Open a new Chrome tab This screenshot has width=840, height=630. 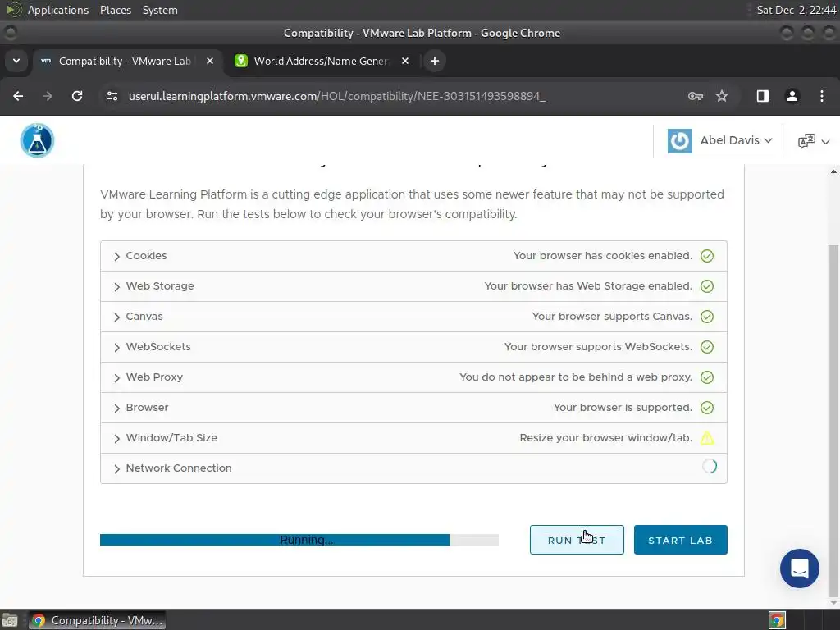pos(435,61)
